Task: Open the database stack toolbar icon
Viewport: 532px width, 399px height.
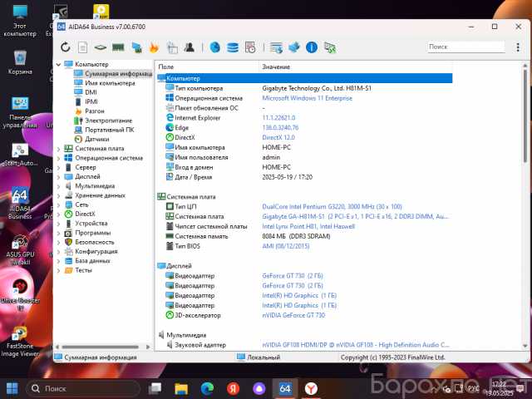Action: [233, 47]
